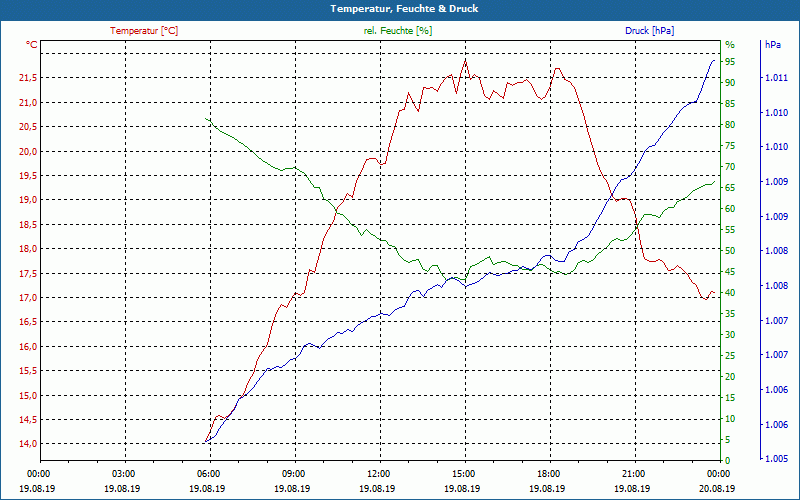Click the green "45" humidity axis value
800x500 pixels.
coord(730,272)
